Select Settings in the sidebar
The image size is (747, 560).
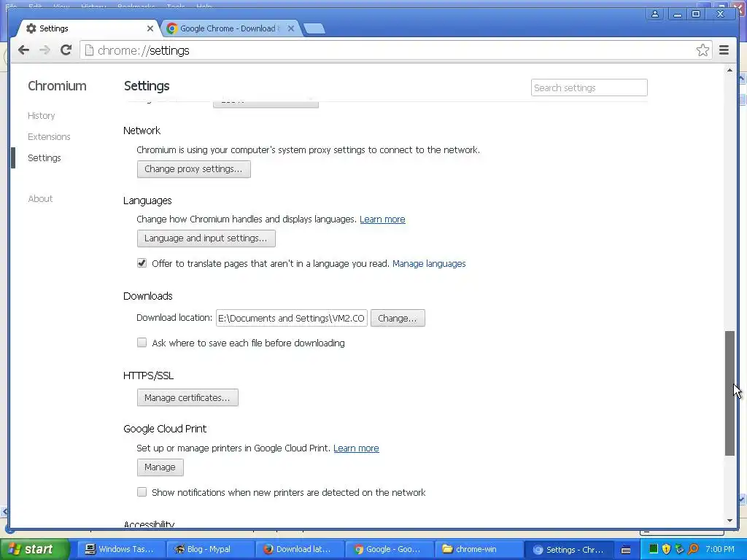coord(44,157)
